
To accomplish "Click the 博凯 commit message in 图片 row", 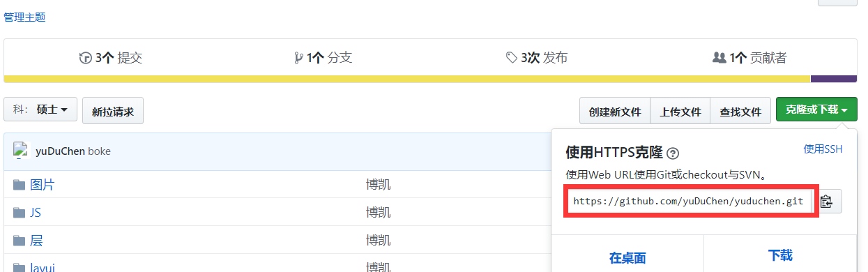I will (x=379, y=185).
